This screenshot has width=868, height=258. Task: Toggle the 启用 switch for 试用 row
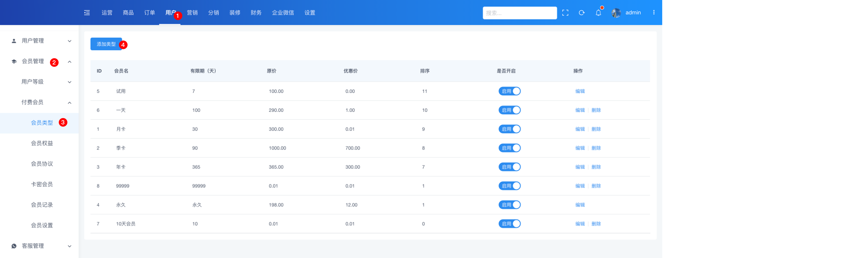(509, 91)
